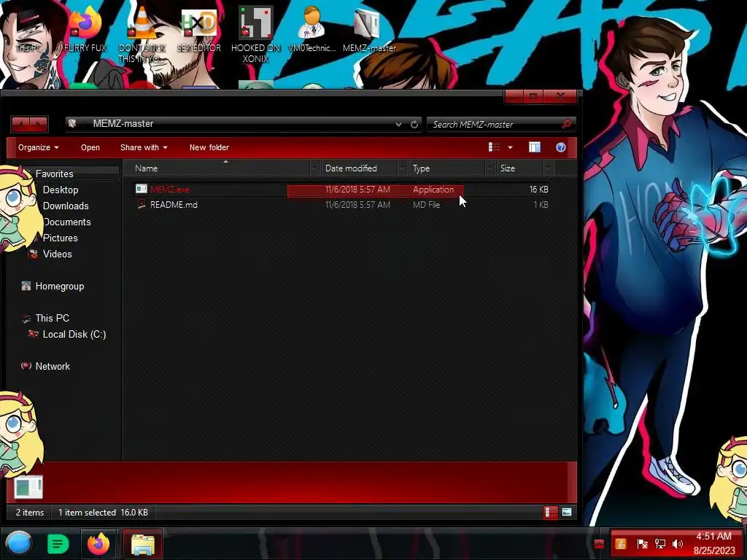Viewport: 747px width, 560px height.
Task: Toggle the preview pane icon
Action: click(535, 147)
